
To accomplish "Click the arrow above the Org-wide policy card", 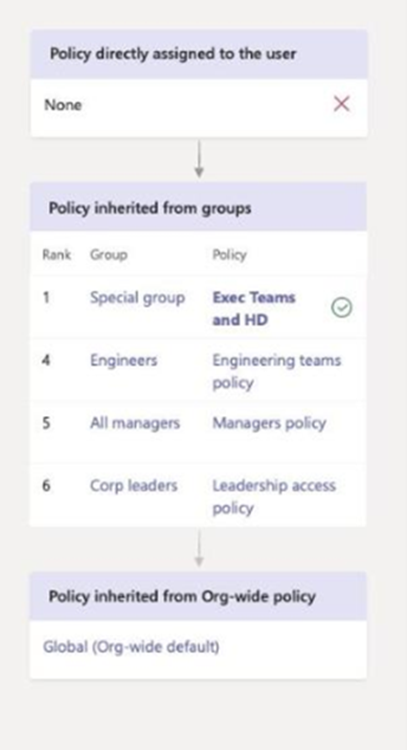I will click(199, 548).
